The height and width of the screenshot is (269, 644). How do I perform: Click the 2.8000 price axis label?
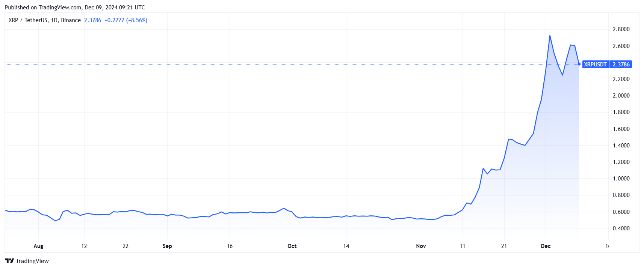621,29
